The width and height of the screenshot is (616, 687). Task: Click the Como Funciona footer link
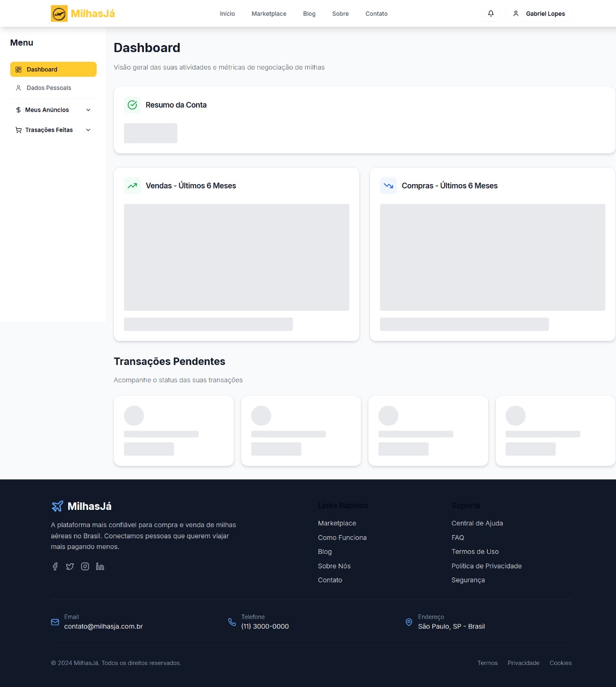(x=342, y=537)
